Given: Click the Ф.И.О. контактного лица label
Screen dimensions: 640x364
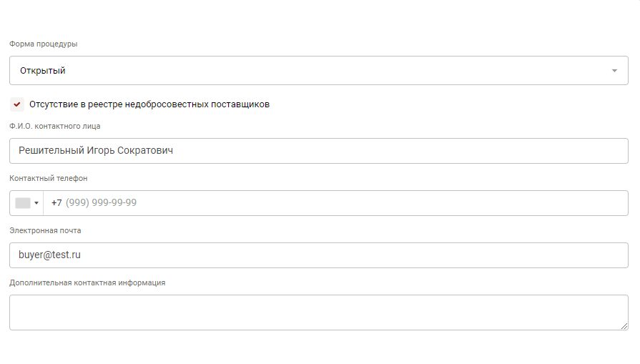Looking at the screenshot, I should [x=55, y=126].
